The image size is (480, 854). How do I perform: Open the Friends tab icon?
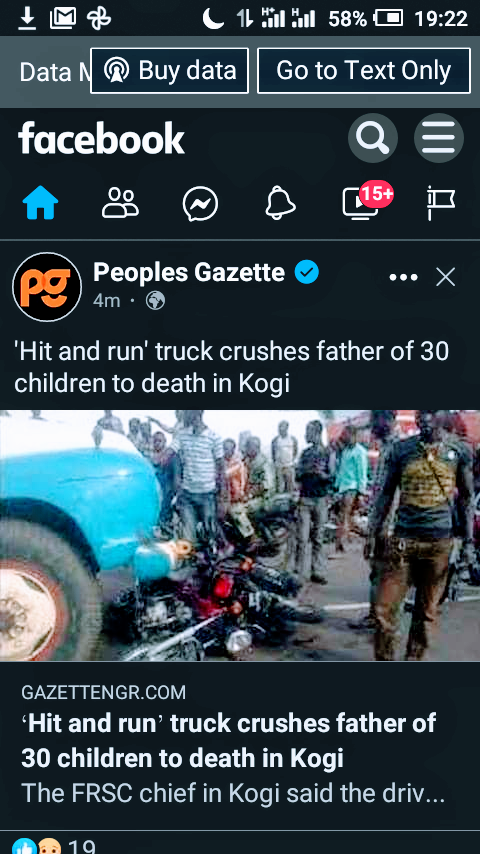(x=120, y=204)
